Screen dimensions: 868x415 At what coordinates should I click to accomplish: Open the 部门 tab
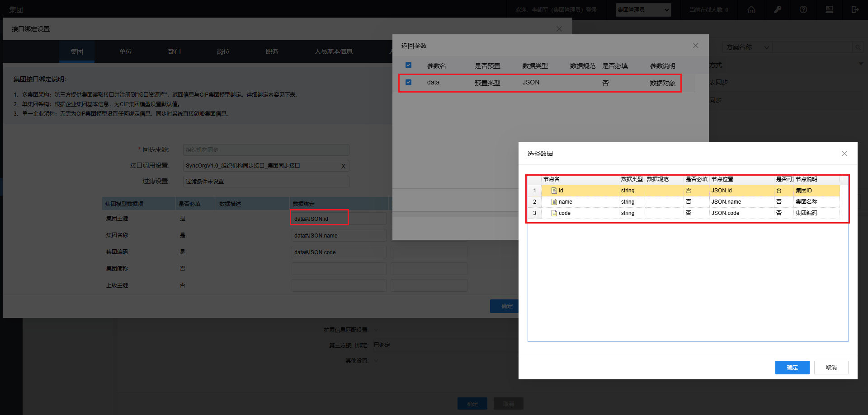tap(175, 51)
